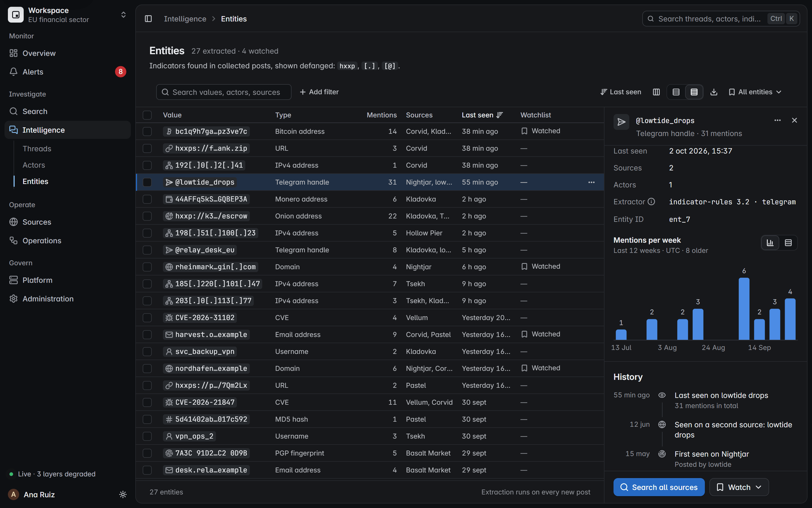Open Operations in the sidebar
The image size is (812, 508).
tap(67, 240)
